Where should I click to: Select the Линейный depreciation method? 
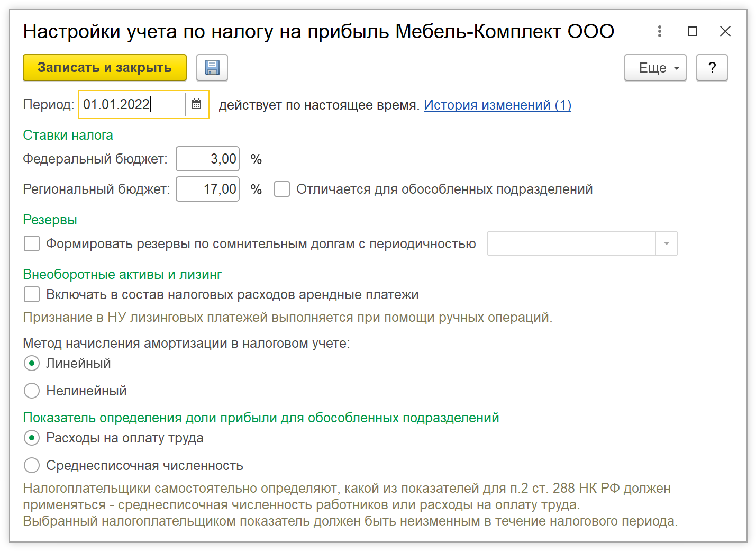coord(32,363)
